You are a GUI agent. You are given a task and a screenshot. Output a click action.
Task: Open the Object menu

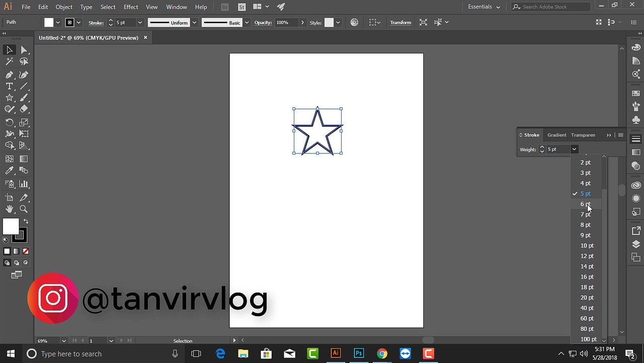tap(64, 7)
